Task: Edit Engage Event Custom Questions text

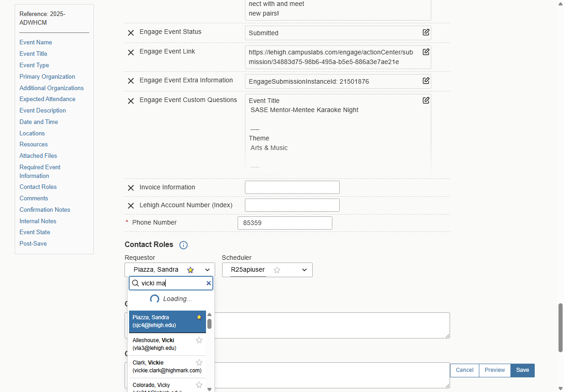Action: [x=426, y=100]
